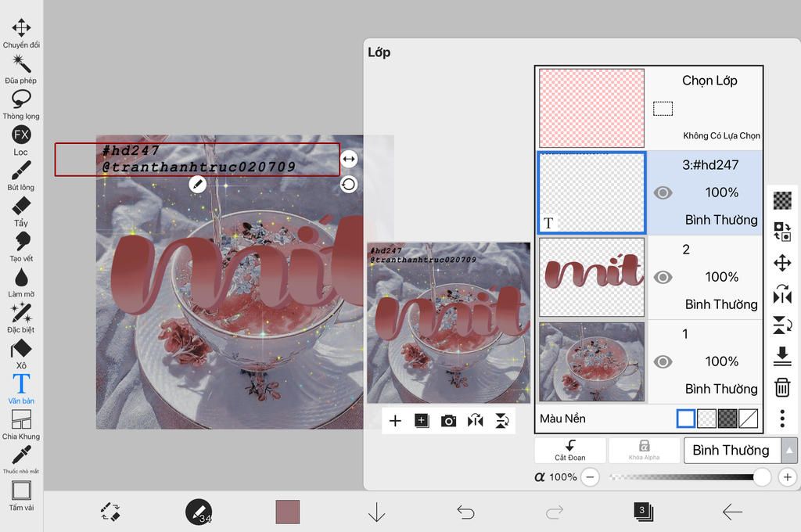
Task: Select the Bút lông brush tool
Action: [21, 175]
